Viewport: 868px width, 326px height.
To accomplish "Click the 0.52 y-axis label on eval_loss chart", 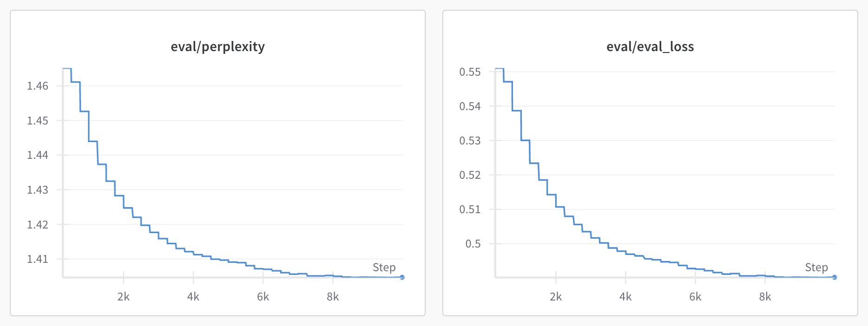I will [x=470, y=175].
